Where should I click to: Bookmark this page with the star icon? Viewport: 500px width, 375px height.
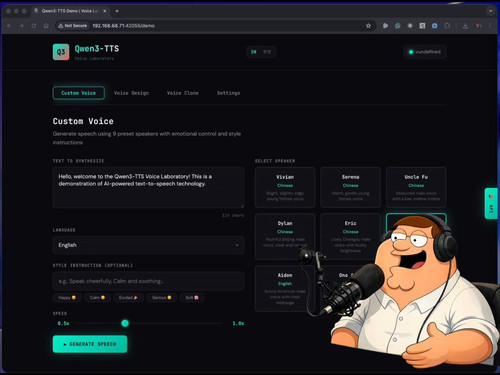pos(368,26)
